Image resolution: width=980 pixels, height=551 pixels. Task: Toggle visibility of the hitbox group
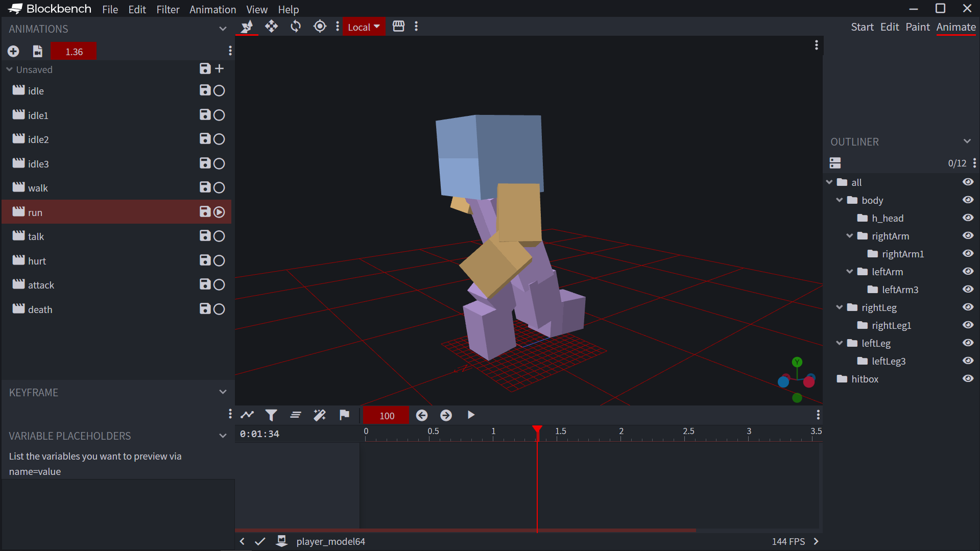pyautogui.click(x=968, y=378)
